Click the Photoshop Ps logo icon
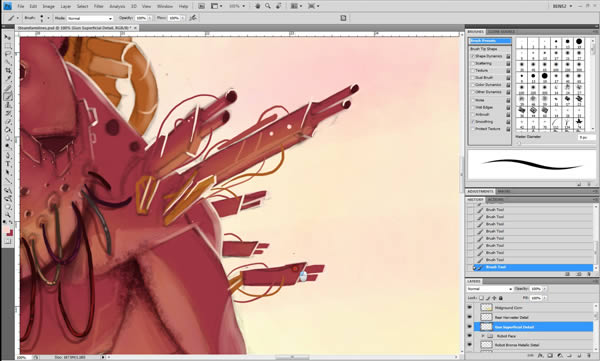This screenshot has height=361, width=600. tap(7, 6)
